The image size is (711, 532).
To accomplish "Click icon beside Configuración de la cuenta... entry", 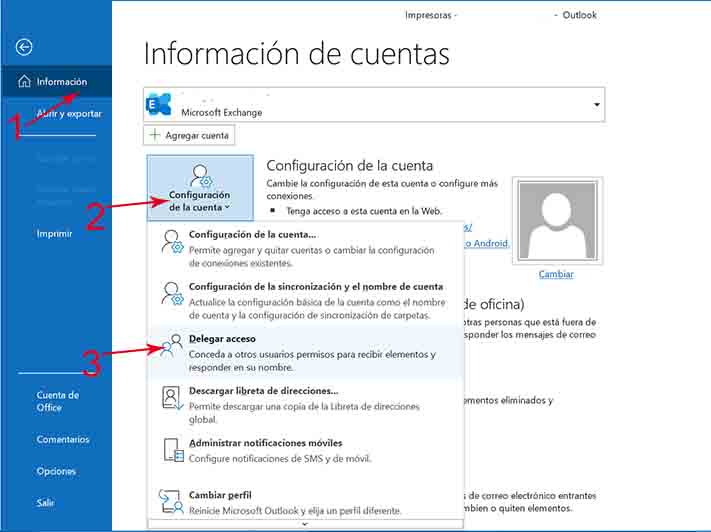I will click(x=172, y=241).
